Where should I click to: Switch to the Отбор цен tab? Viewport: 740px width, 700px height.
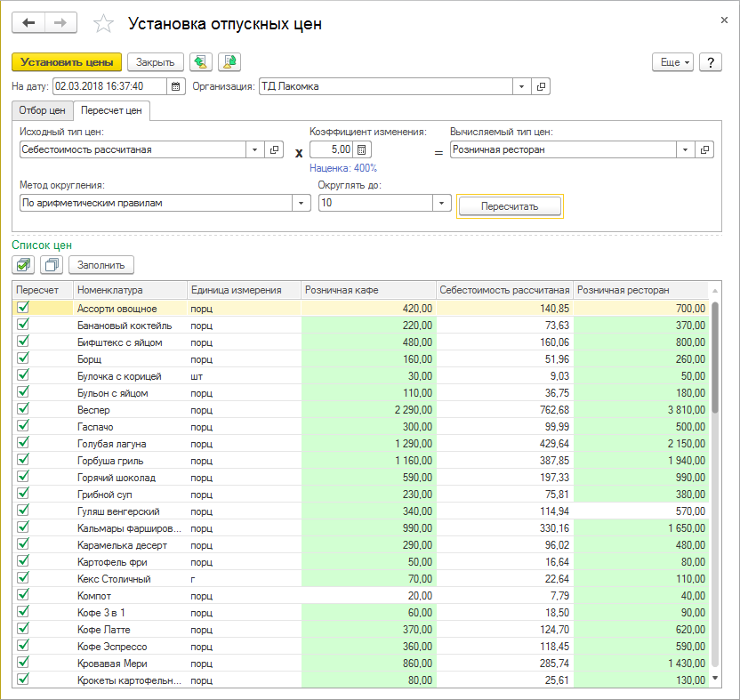click(41, 110)
